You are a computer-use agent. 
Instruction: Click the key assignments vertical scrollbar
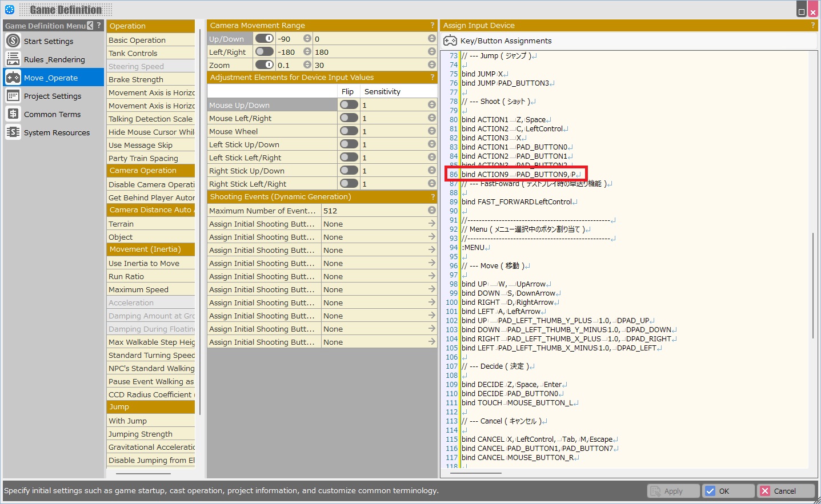tap(812, 285)
